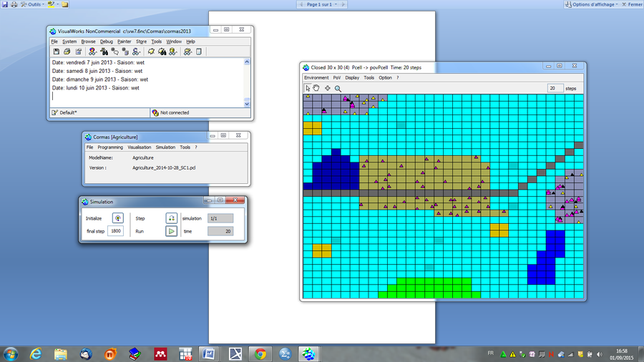Screen dimensions: 644x362
Task: Click the blue C class browser icon
Action: [x=136, y=52]
